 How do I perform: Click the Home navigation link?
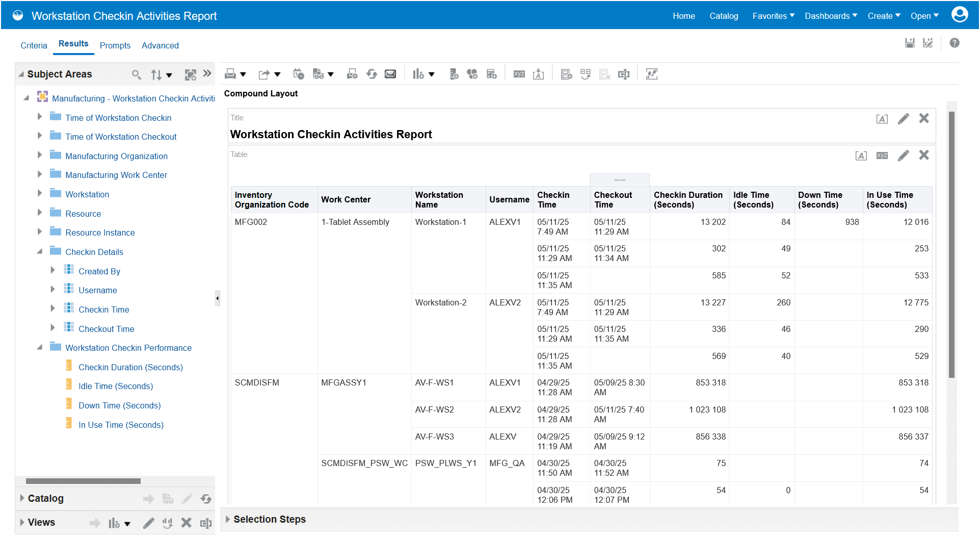[x=684, y=16]
